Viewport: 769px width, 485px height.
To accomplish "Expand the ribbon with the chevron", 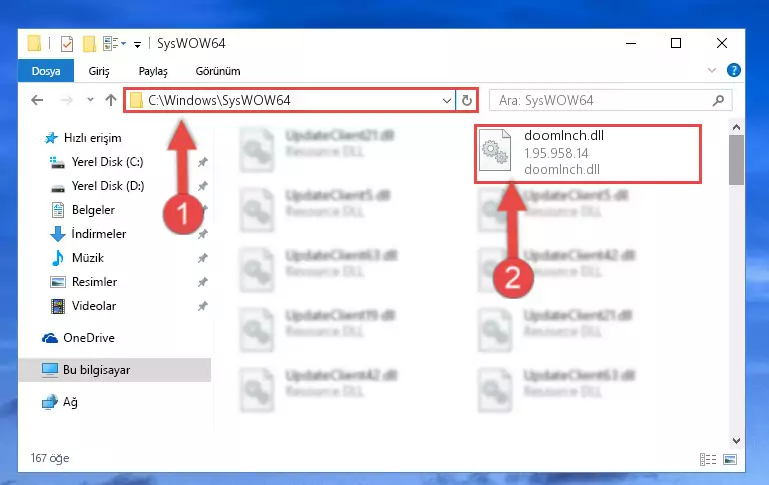I will (712, 71).
